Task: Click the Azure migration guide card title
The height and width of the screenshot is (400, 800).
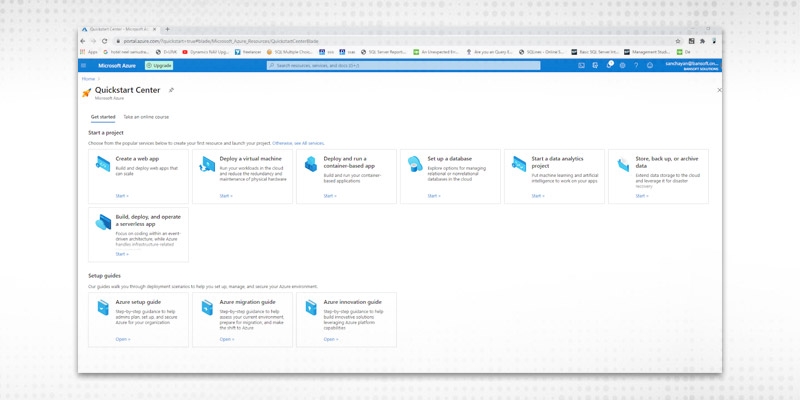Action: click(247, 302)
